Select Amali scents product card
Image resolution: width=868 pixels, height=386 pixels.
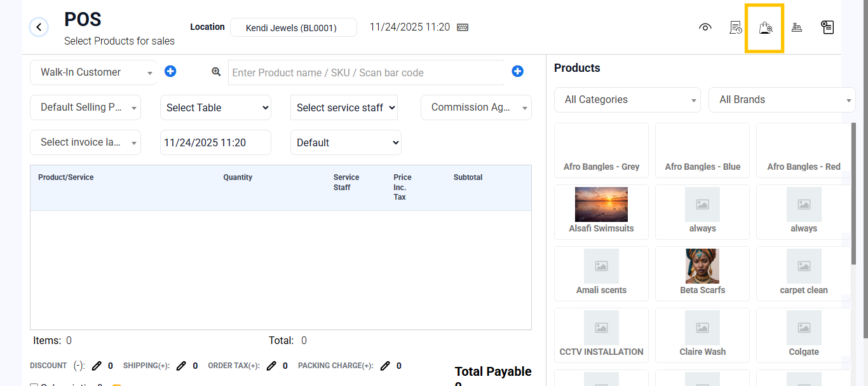[601, 273]
